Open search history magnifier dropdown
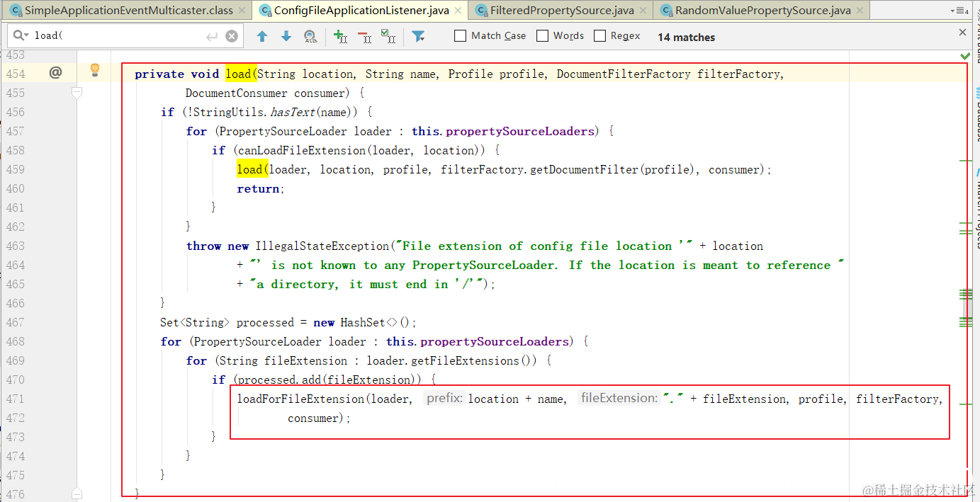The width and height of the screenshot is (980, 502). click(21, 36)
